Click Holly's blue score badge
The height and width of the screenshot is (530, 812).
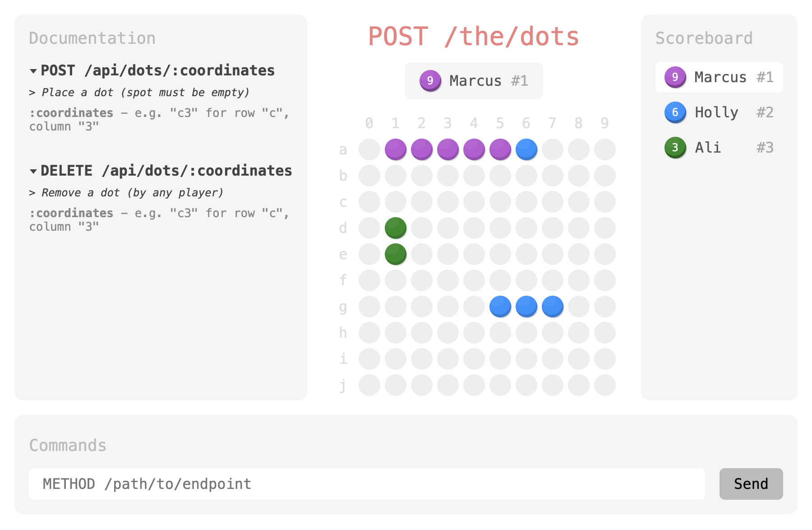(x=675, y=112)
